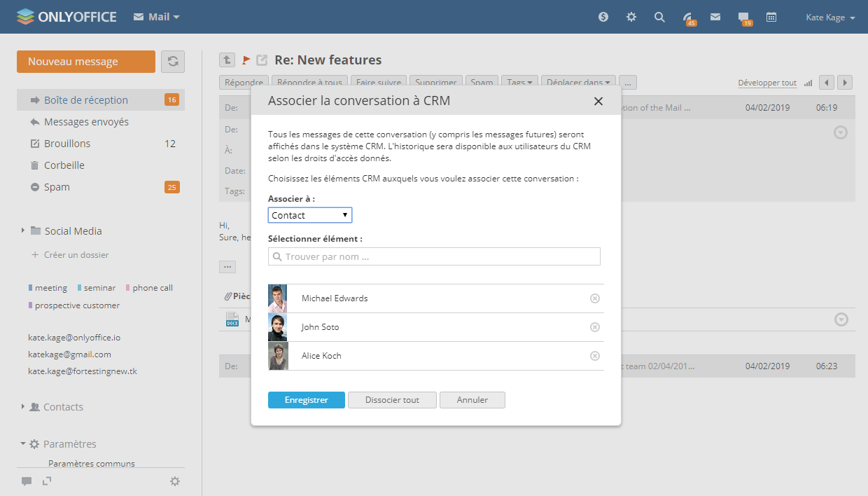Click the Trouver par nom search field
868x496 pixels.
[x=434, y=256]
